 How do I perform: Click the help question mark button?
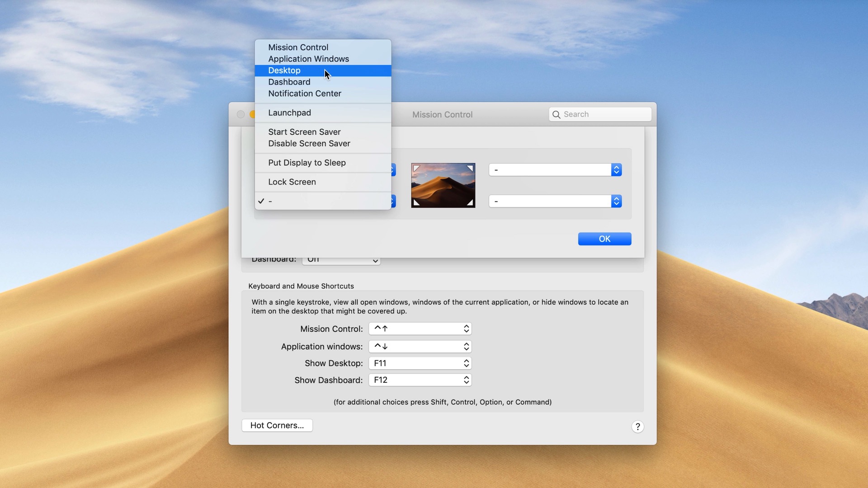pos(637,427)
